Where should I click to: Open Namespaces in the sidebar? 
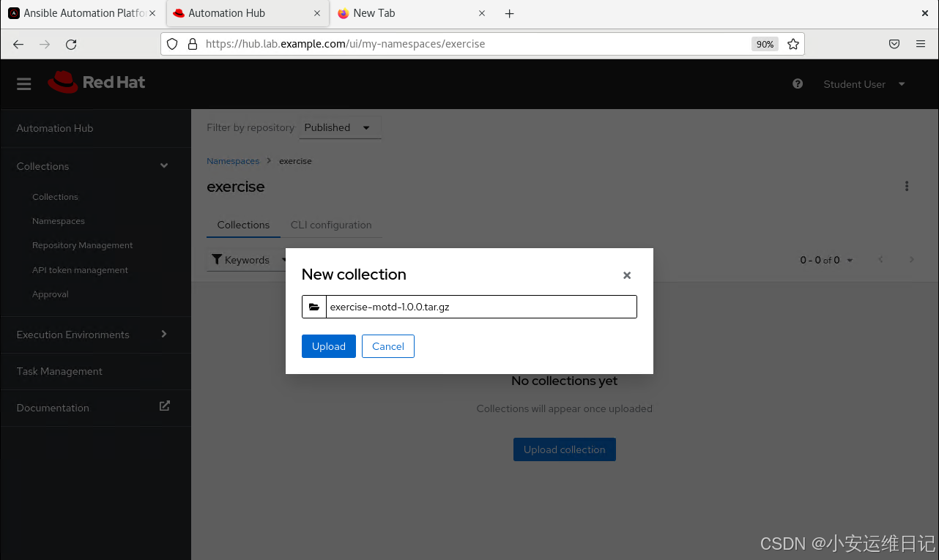[59, 221]
